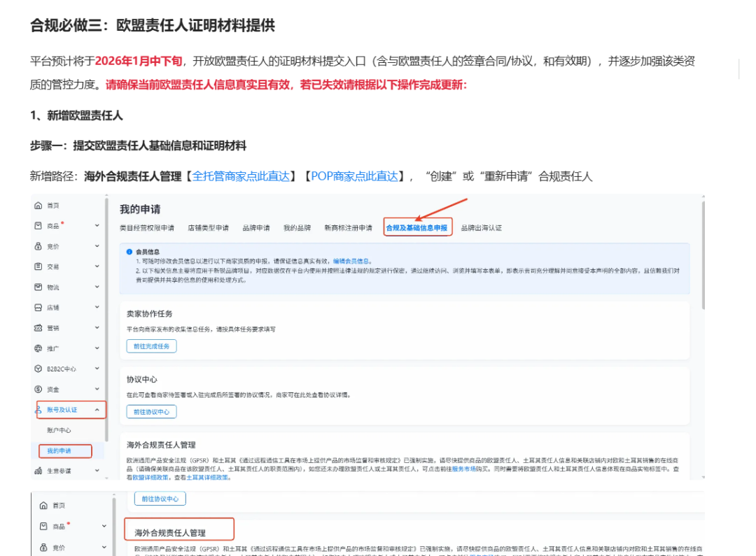
Task: Click the 推广 promotion globe icon
Action: [x=38, y=348]
